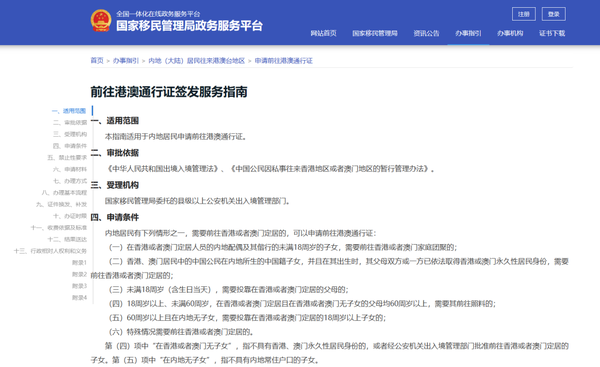
Task: Open 附录4 in the sidebar
Action: coord(79,297)
